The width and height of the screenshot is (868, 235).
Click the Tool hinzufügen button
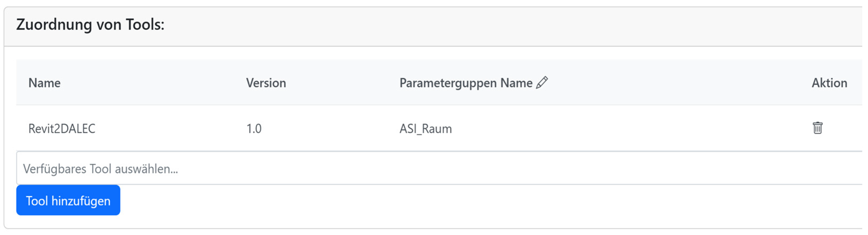pos(68,200)
